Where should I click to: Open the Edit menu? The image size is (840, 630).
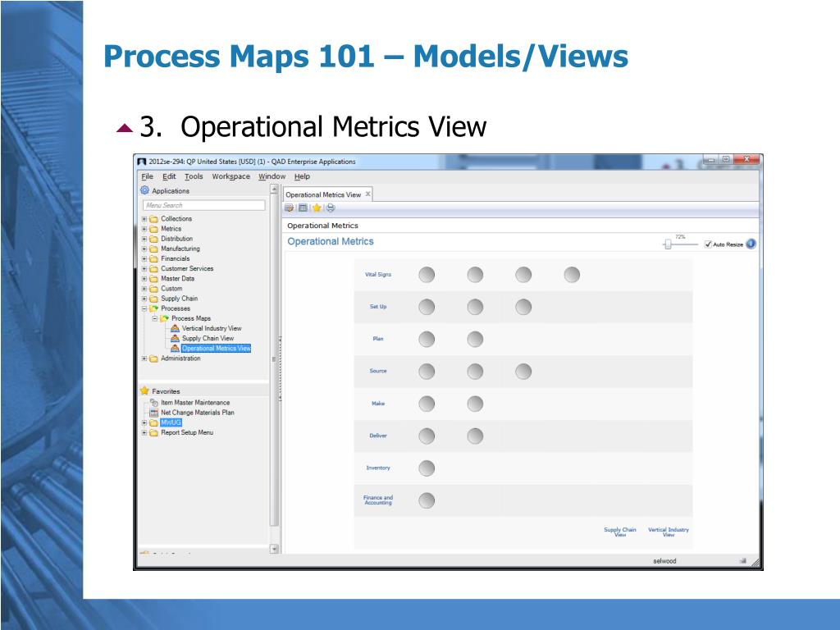click(x=169, y=176)
